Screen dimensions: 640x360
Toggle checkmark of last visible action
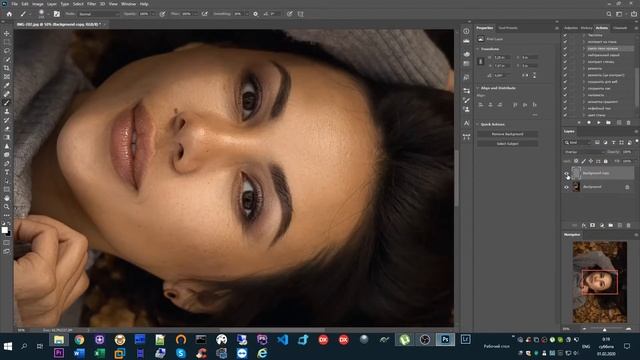pyautogui.click(x=565, y=115)
